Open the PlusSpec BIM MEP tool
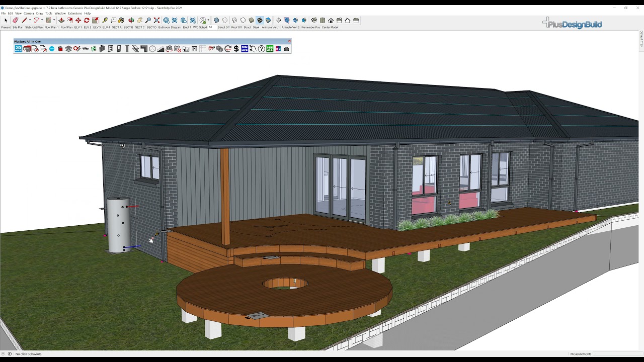Viewport: 644px width, 362px height. coord(245,49)
